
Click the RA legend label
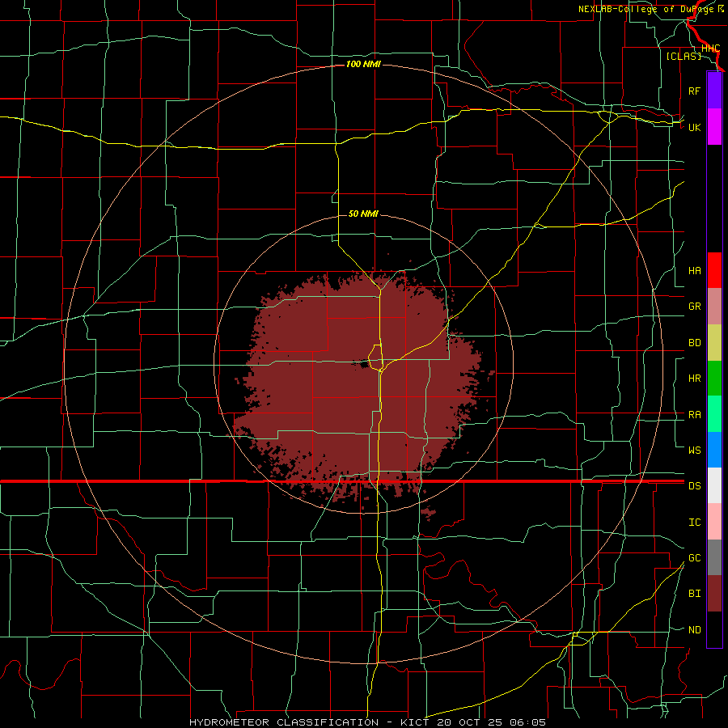click(694, 415)
